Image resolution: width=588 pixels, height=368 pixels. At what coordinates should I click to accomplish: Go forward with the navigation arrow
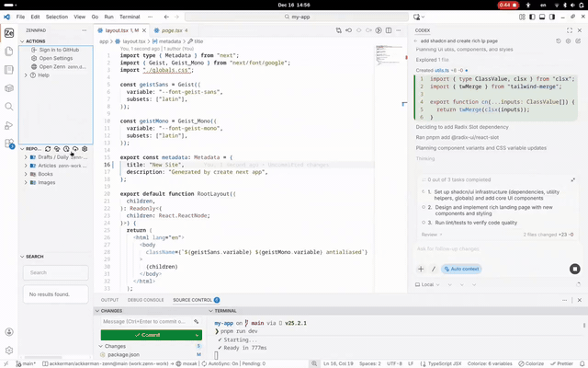[x=176, y=17]
